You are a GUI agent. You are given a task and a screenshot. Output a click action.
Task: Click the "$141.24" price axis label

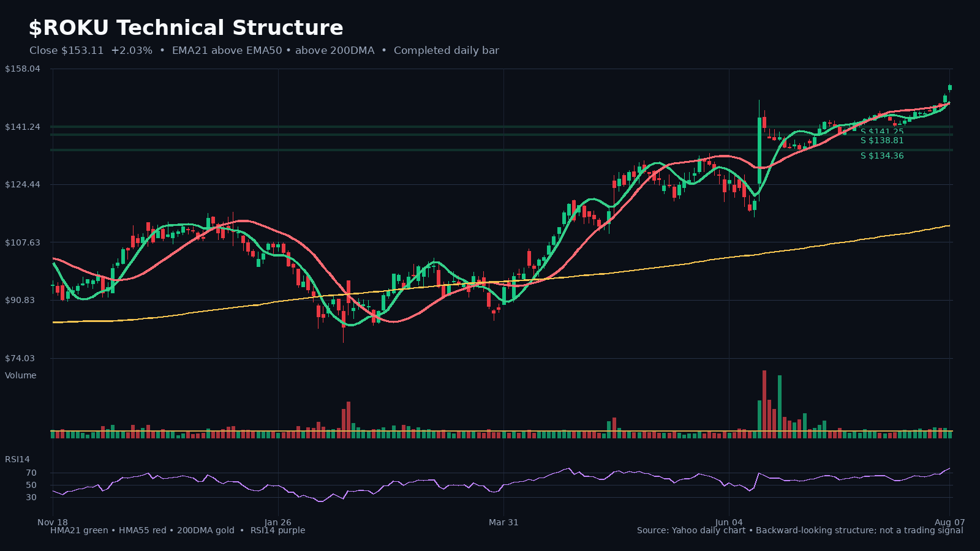pos(23,127)
